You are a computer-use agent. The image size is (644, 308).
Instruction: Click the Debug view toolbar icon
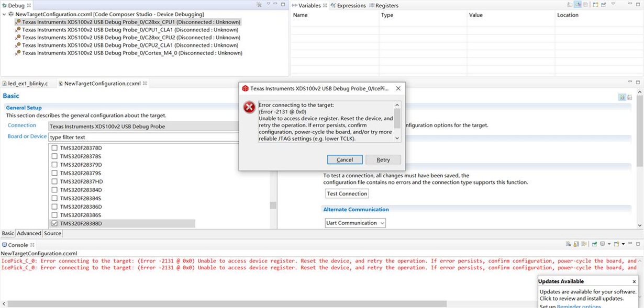(x=259, y=4)
